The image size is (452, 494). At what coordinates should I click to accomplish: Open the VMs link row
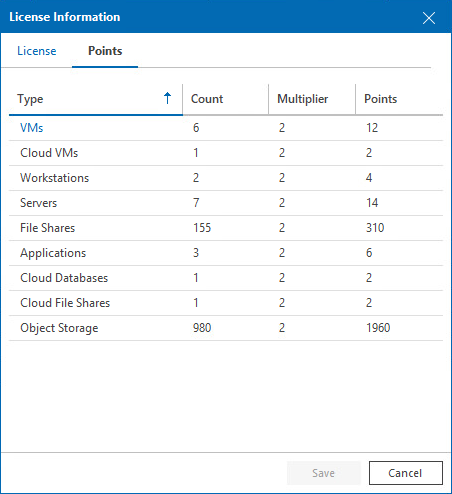[x=32, y=128]
